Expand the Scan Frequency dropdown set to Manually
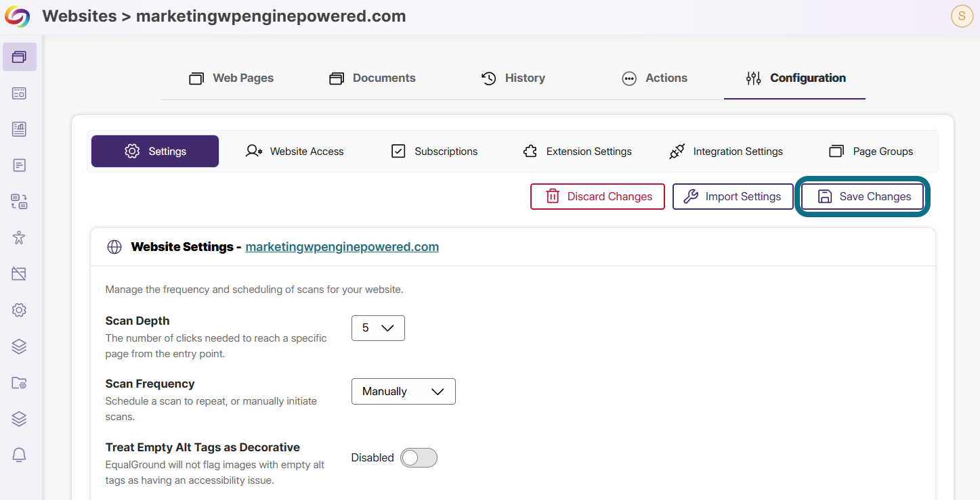The width and height of the screenshot is (980, 500). point(403,392)
